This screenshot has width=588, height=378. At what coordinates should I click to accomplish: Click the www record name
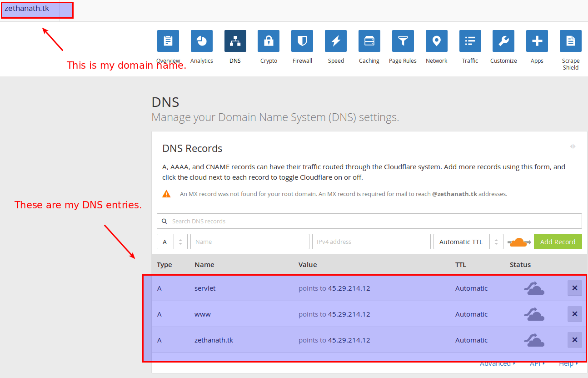tap(203, 314)
